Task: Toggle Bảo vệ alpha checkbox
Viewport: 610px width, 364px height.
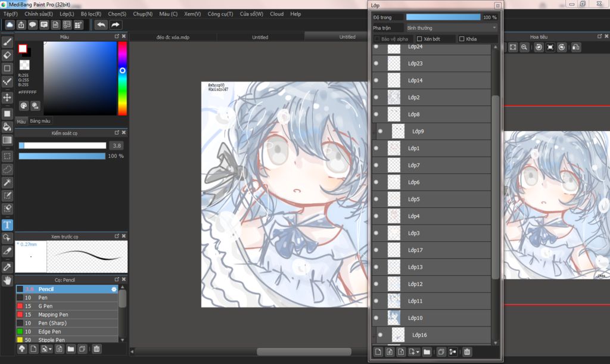Action: (376, 39)
